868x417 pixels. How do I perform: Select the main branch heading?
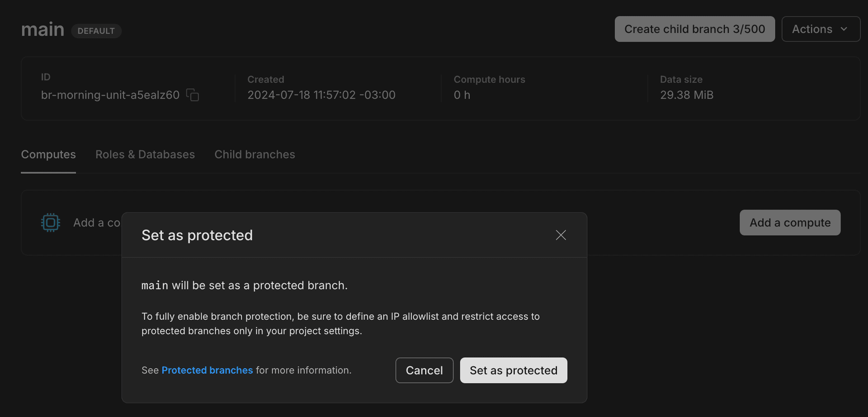[x=42, y=29]
